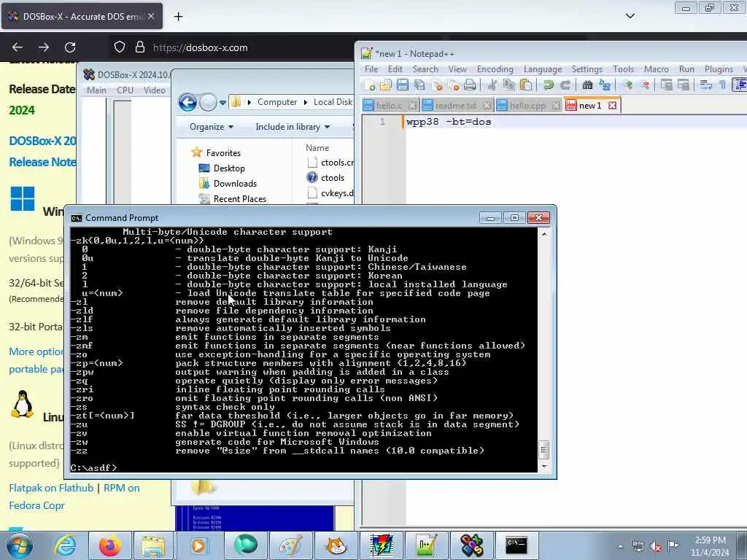
Task: Click the New file icon in Notepad++
Action: coord(369,85)
